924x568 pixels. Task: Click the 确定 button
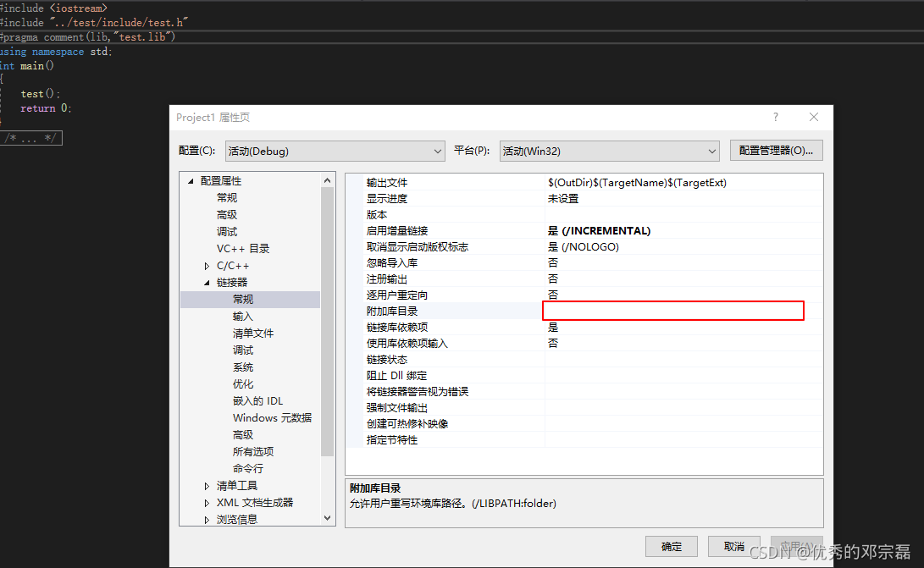(x=672, y=546)
